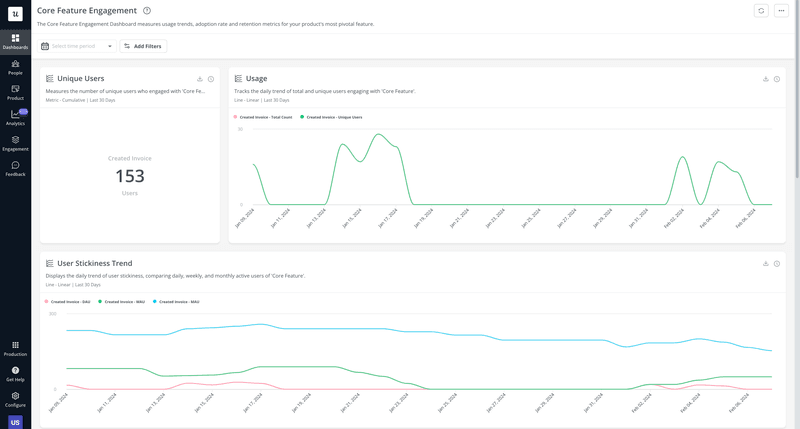Image resolution: width=800 pixels, height=429 pixels.
Task: Go to the Product sidebar icon
Action: [x=15, y=92]
